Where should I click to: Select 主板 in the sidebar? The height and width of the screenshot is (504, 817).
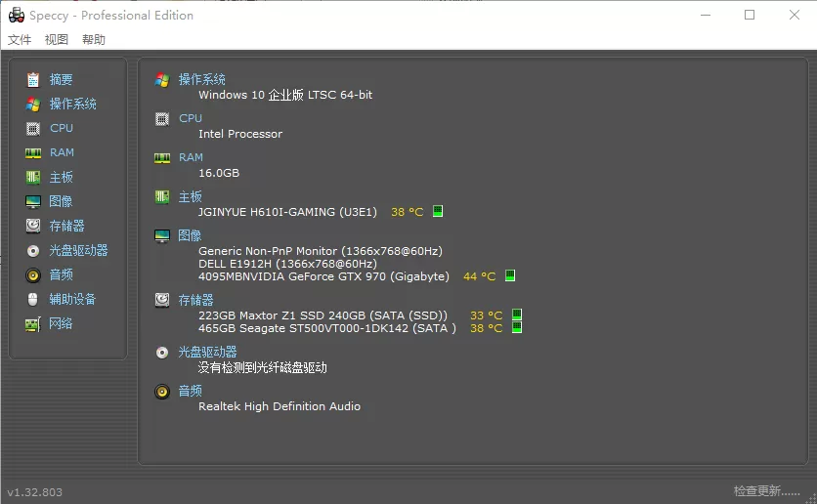[61, 178]
